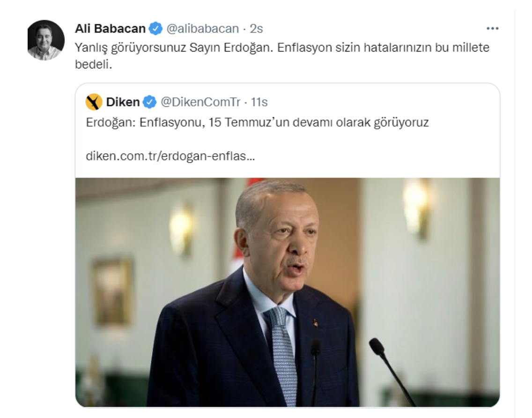
Task: Click the word 'bedeli.' in the tweet
Action: 93,64
